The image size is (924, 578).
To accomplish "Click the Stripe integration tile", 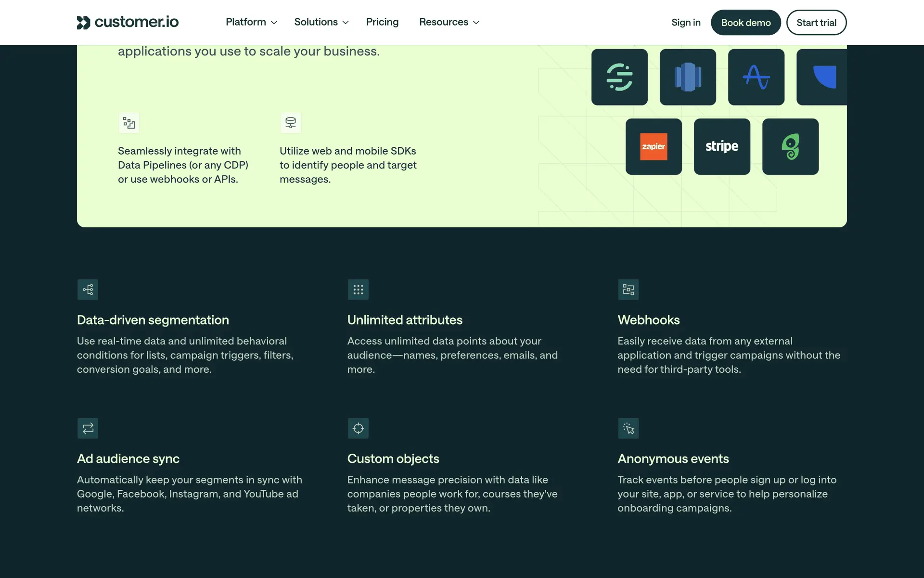I will coord(722,146).
